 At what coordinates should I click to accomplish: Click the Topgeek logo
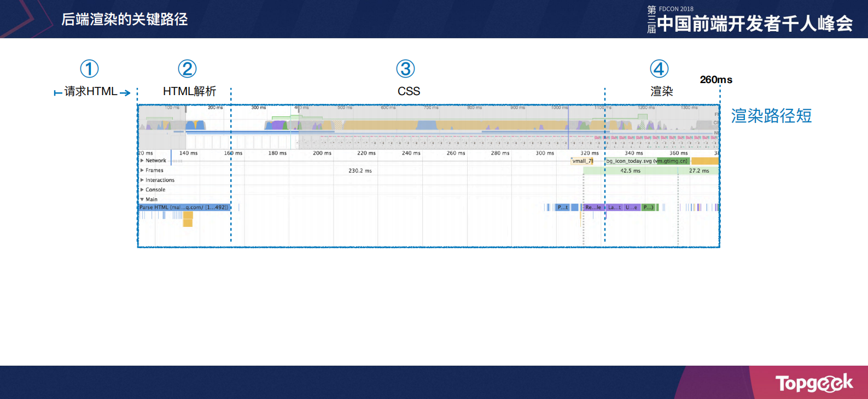click(x=814, y=383)
